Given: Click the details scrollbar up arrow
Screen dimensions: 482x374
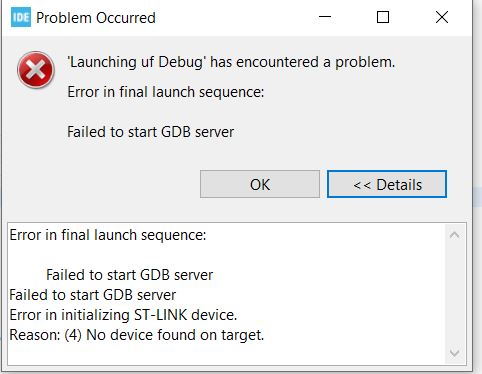Looking at the screenshot, I should point(454,235).
